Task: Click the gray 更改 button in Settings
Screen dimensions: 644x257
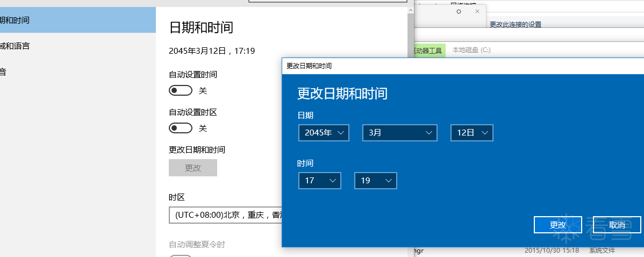Action: (x=192, y=168)
